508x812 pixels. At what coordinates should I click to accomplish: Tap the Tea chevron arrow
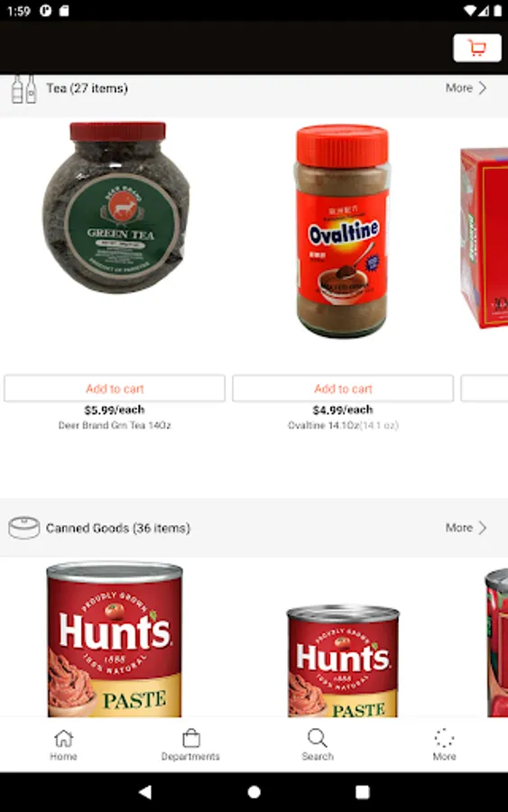pos(483,88)
